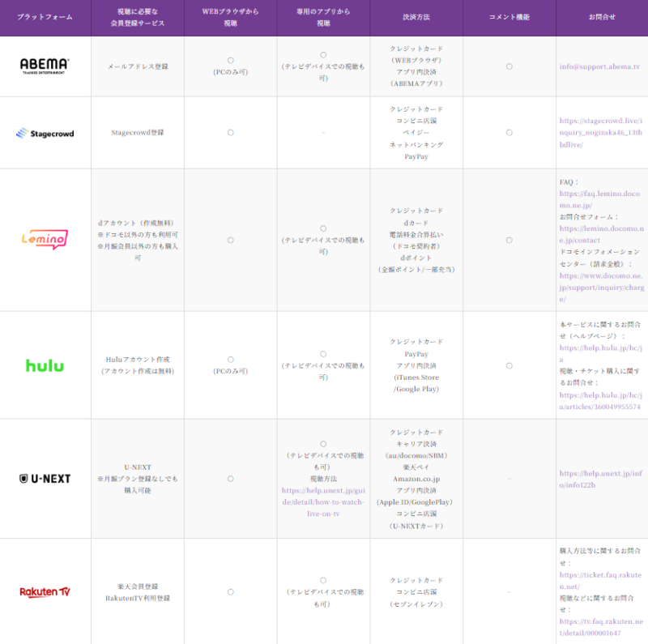Click the 購入方法等に関するお問合せ label
Viewport: 648px width, 644px height.
[x=600, y=557]
